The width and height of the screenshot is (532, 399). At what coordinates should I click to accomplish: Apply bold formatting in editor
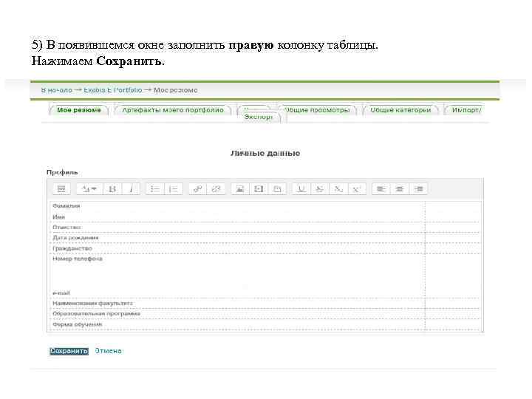point(112,189)
